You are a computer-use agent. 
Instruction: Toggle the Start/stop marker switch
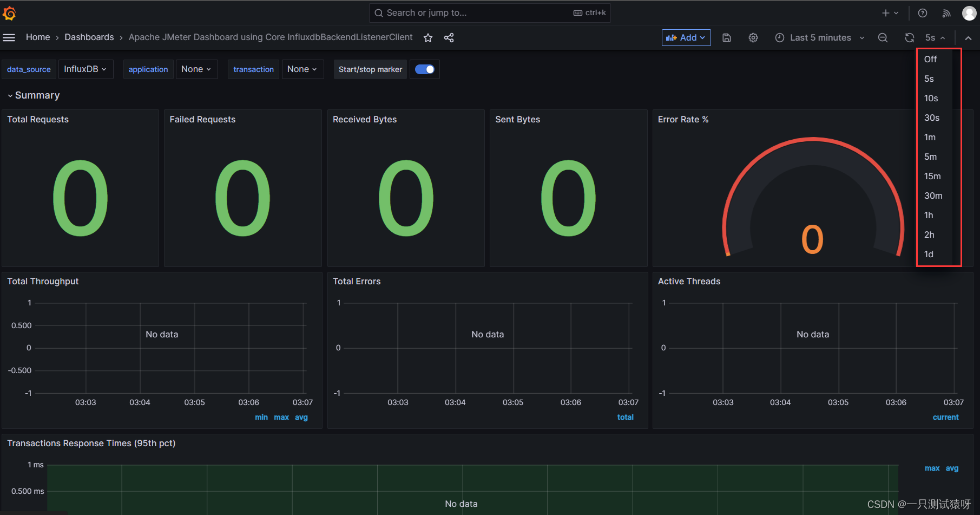tap(425, 69)
